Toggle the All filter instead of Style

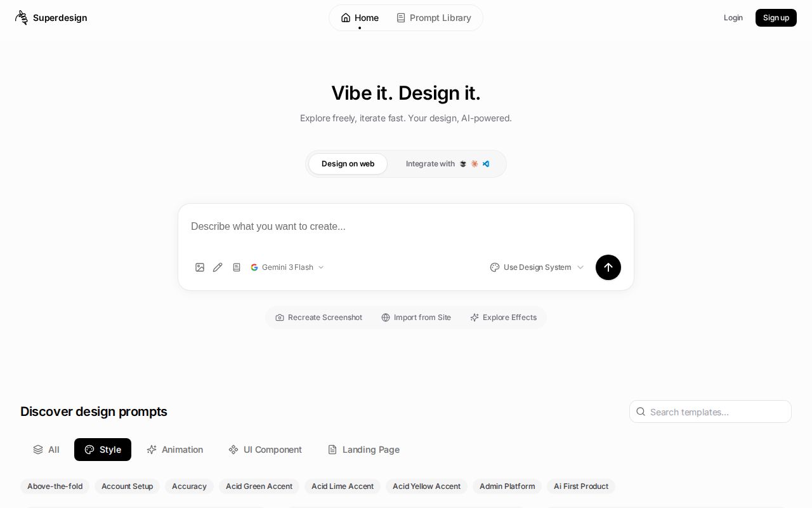coord(46,450)
